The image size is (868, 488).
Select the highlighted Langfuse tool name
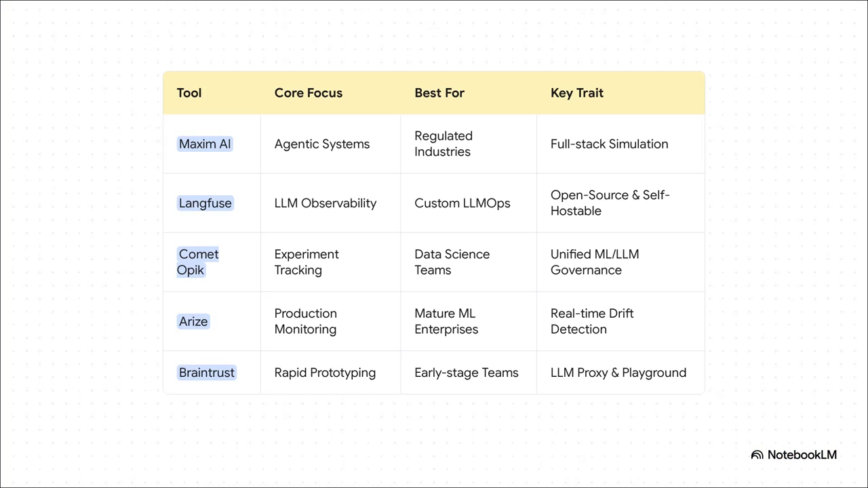pyautogui.click(x=205, y=203)
